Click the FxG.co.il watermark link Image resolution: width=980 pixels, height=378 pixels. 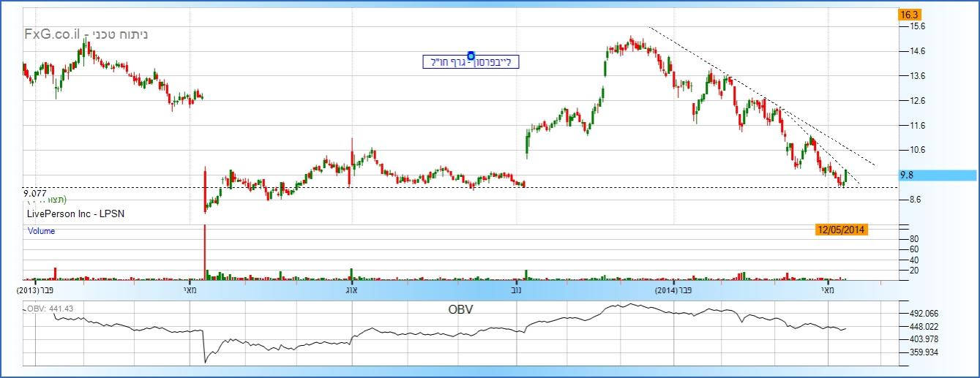[x=86, y=34]
